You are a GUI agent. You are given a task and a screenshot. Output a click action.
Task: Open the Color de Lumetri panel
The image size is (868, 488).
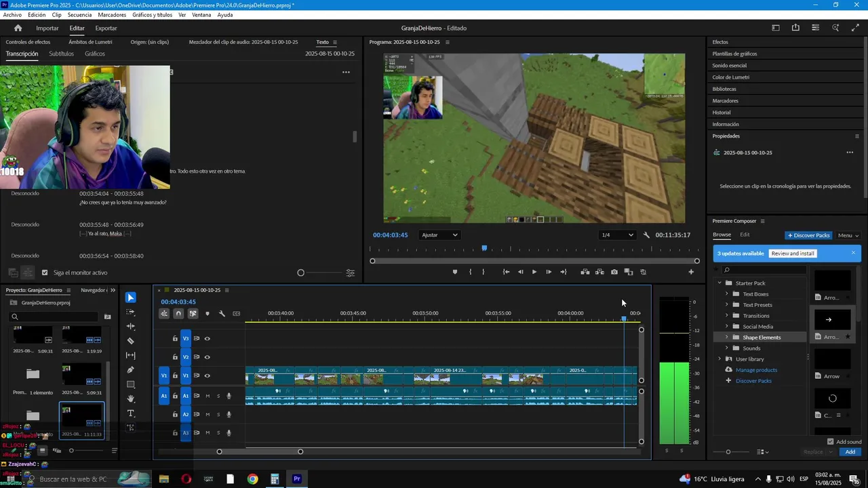tap(730, 77)
